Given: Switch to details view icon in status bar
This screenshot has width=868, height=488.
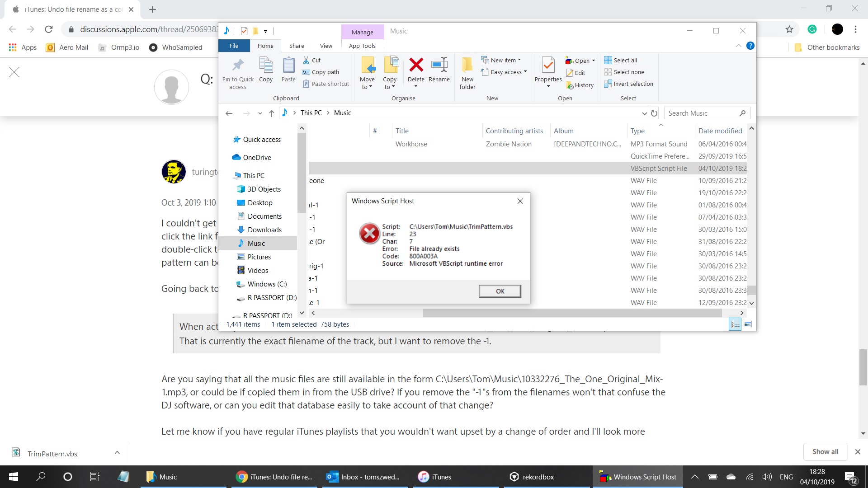Looking at the screenshot, I should [735, 324].
